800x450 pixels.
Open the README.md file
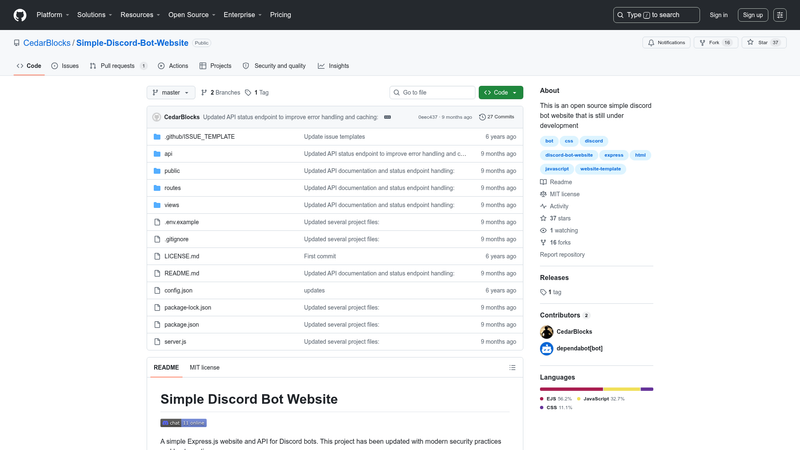click(182, 273)
